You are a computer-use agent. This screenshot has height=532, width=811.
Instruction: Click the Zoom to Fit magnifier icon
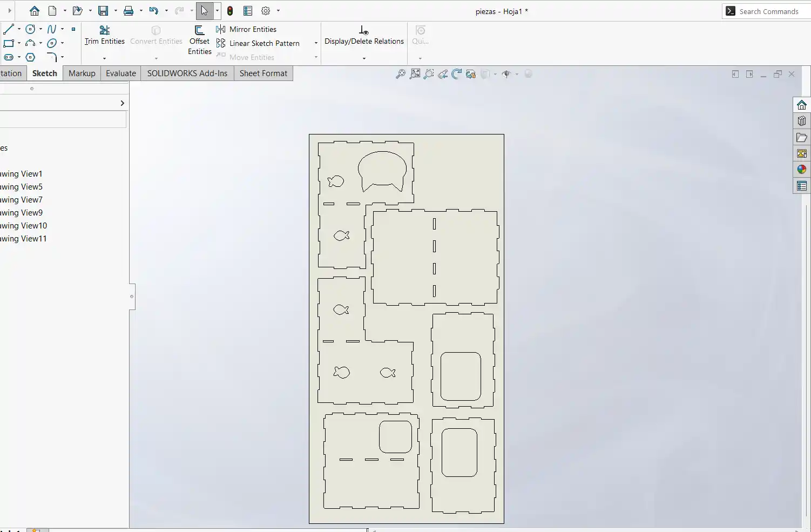[x=401, y=74]
